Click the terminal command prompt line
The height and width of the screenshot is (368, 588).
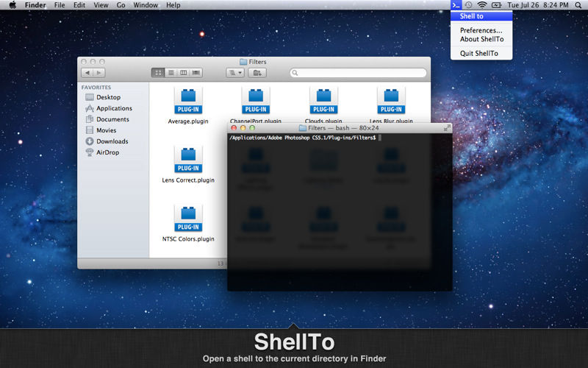(306, 138)
